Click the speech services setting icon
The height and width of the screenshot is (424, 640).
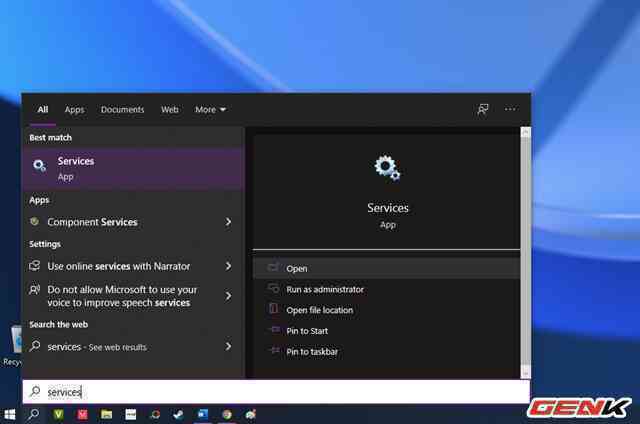(35, 290)
